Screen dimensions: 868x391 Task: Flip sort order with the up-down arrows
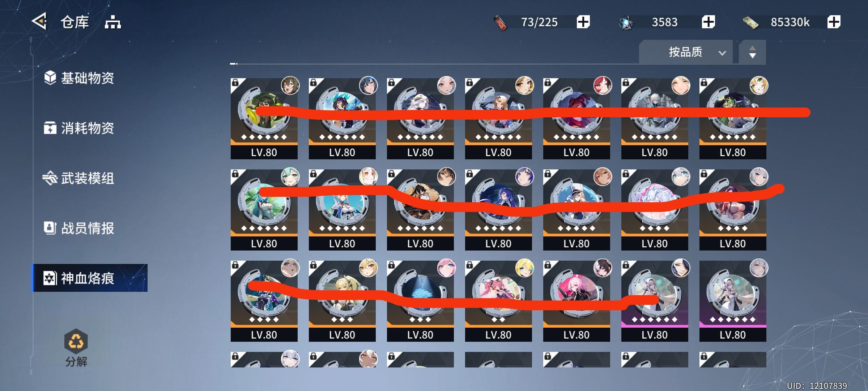pyautogui.click(x=752, y=52)
